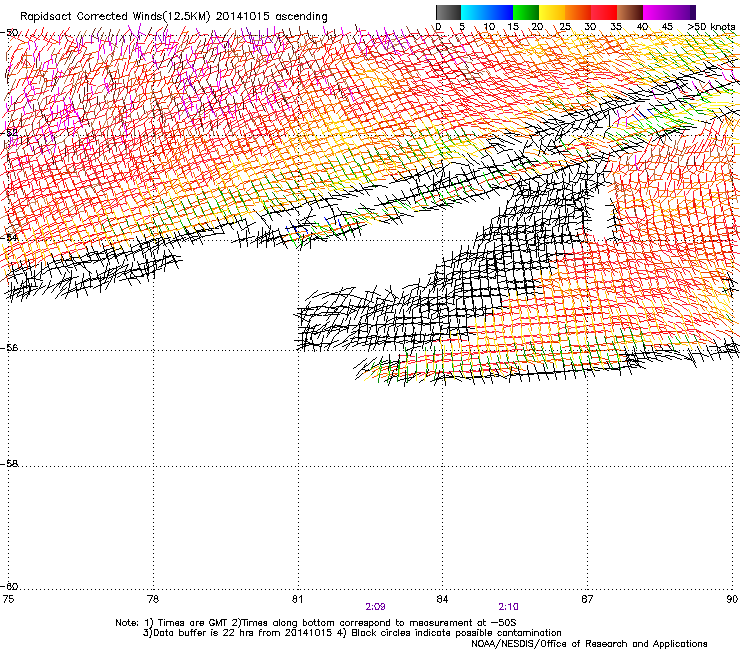The image size is (740, 650).
Task: Select the brown 35-40 knots legend swatch
Action: pos(630,12)
